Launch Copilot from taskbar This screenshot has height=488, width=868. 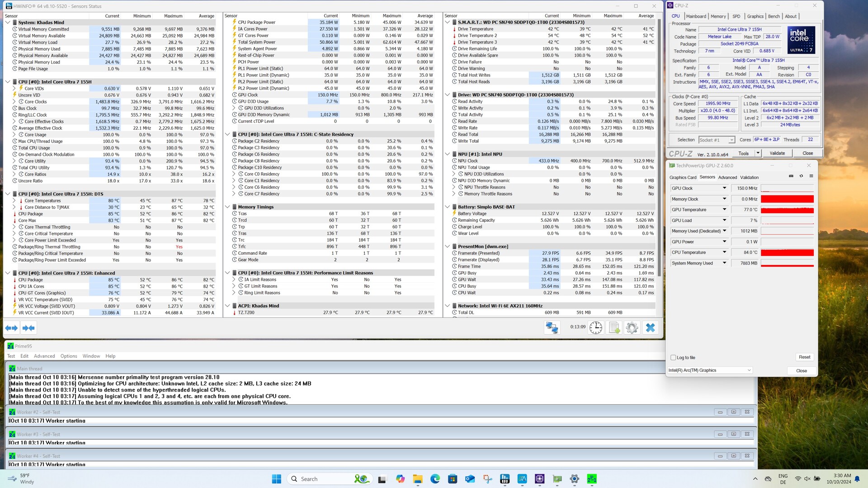[x=400, y=479]
